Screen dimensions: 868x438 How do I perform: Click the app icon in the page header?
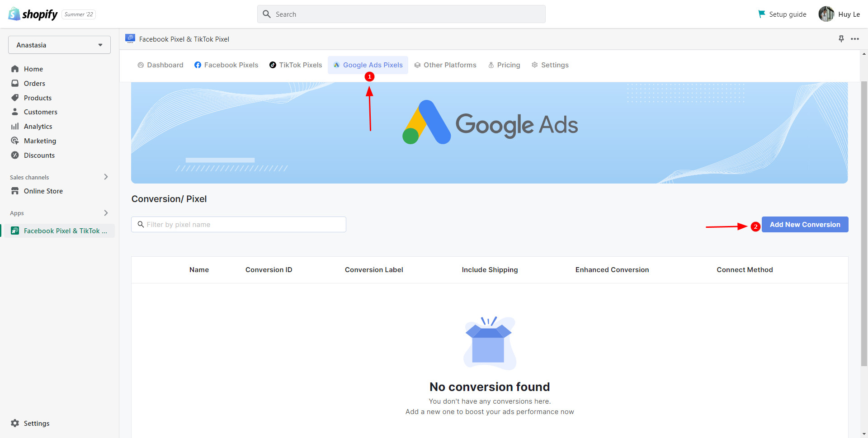point(130,39)
